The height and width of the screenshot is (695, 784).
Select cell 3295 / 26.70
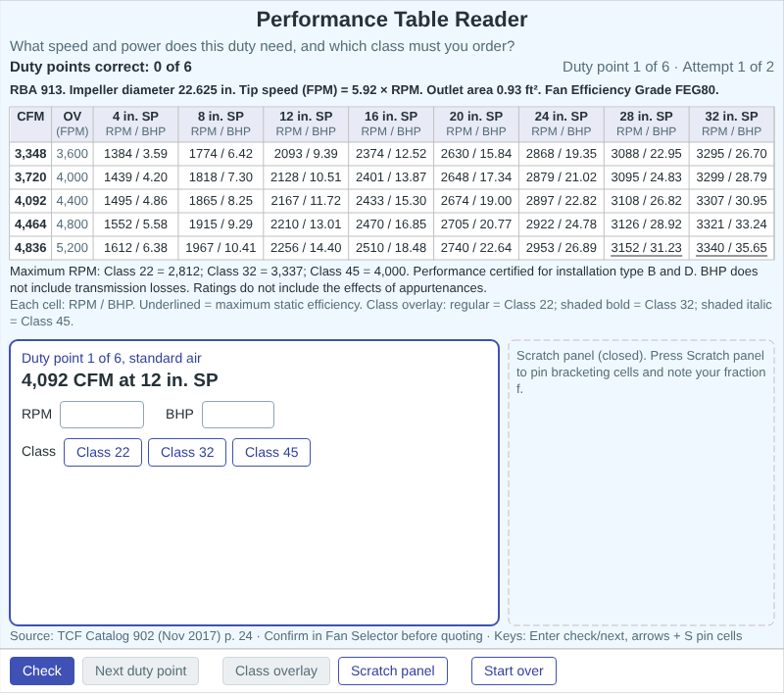coord(731,154)
